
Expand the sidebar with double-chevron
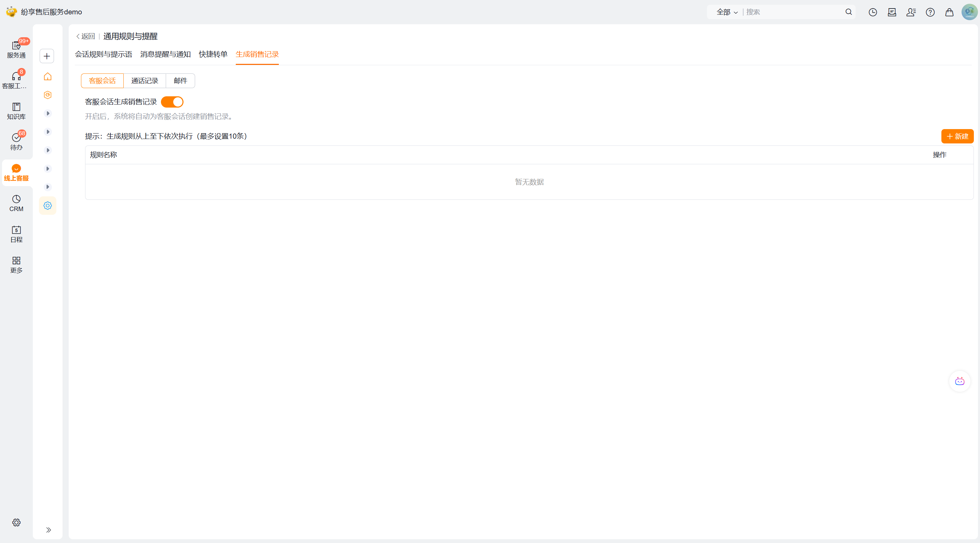(48, 529)
